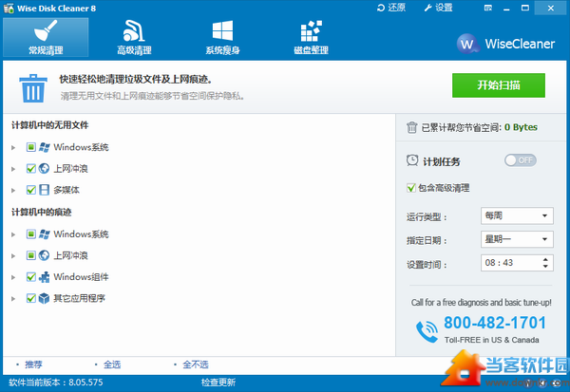Click the 800-482-1701 phone number
This screenshot has height=392, width=570.
pos(495,323)
